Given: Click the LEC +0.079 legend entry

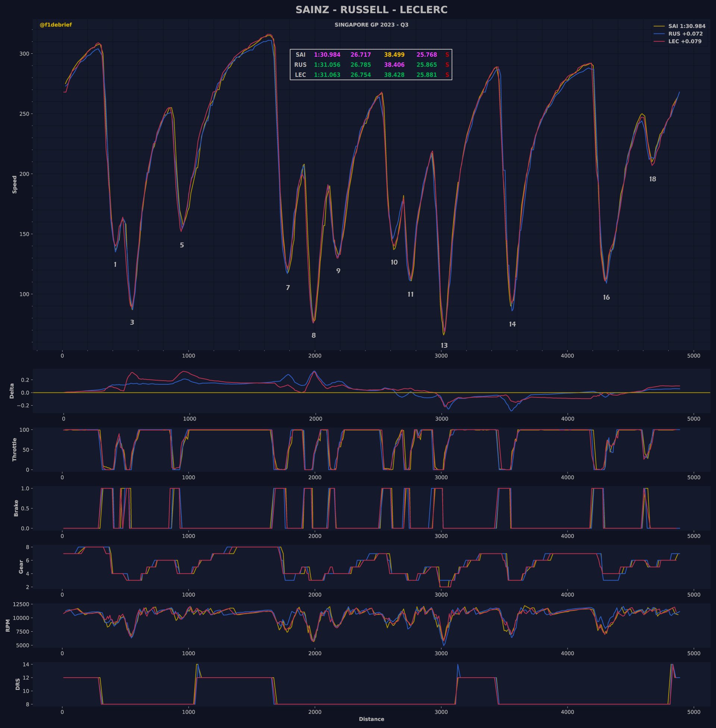Looking at the screenshot, I should (684, 41).
